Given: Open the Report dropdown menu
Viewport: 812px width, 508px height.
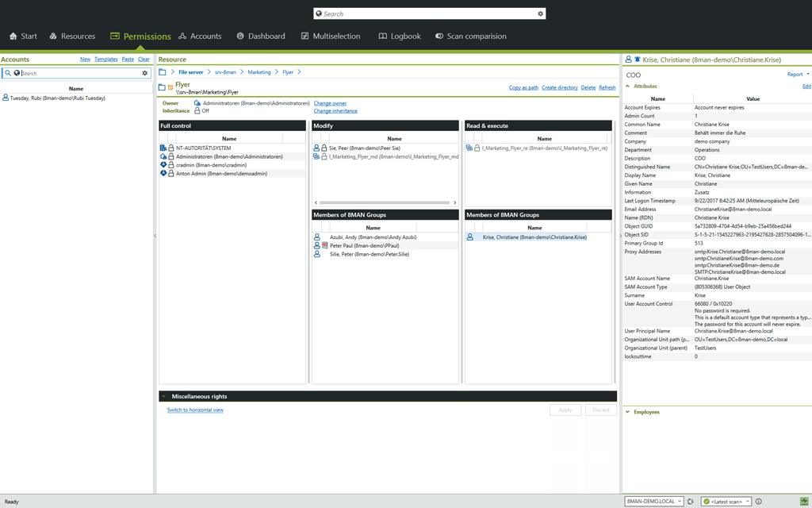Looking at the screenshot, I should [796, 73].
